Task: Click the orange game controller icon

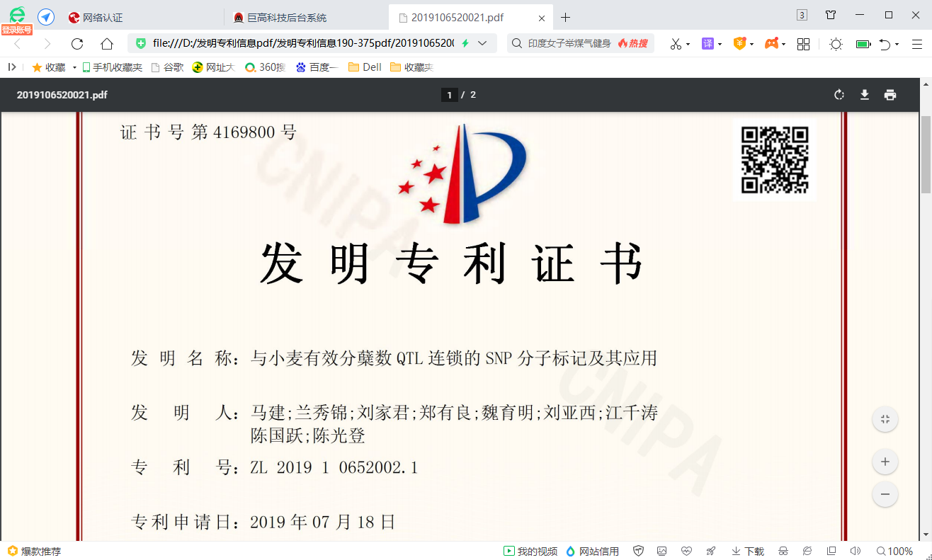Action: [771, 44]
